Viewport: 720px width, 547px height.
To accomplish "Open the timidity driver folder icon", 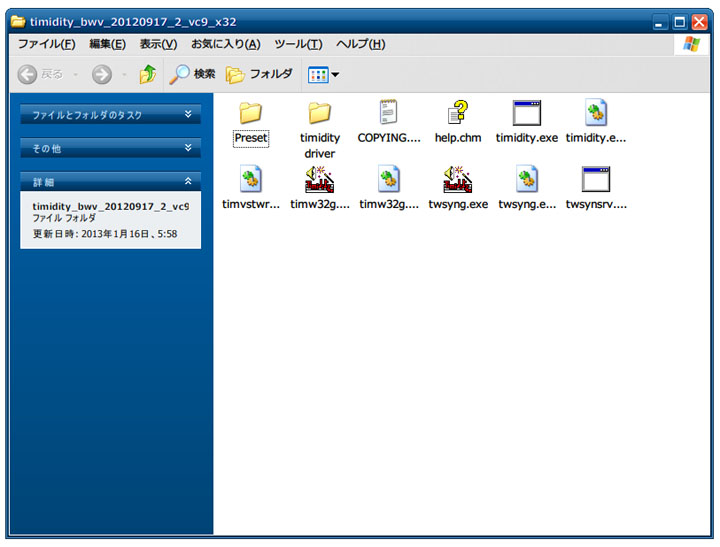I will tap(320, 113).
